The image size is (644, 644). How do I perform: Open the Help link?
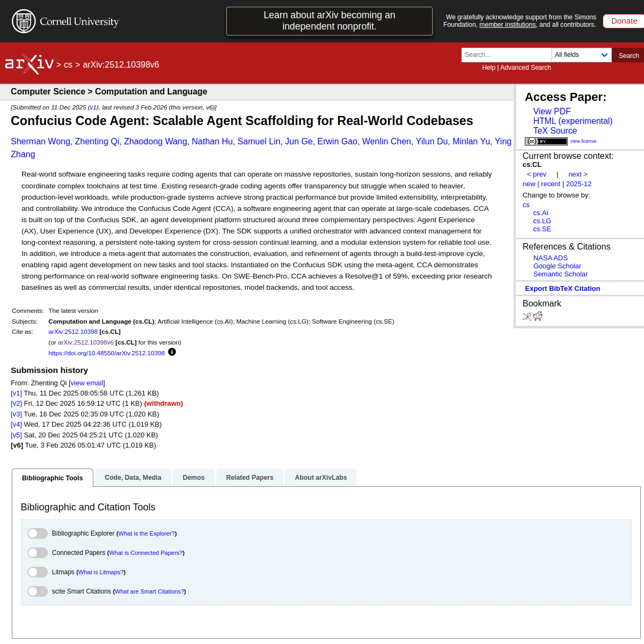click(x=488, y=68)
